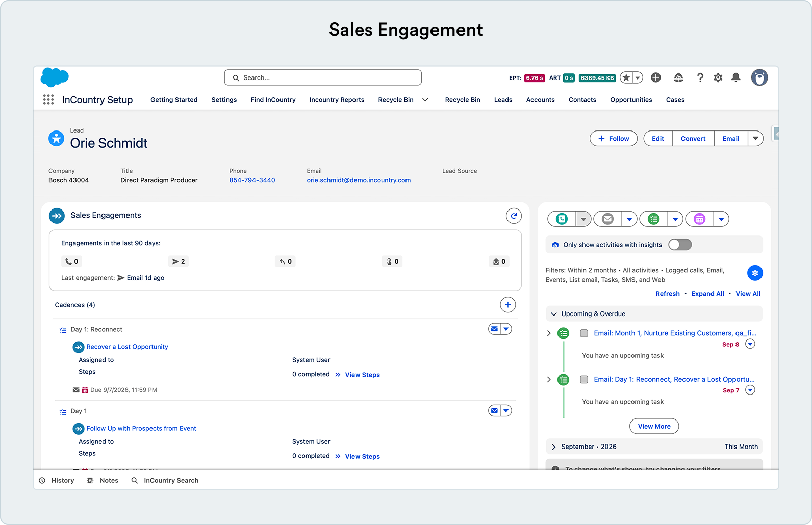The width and height of the screenshot is (812, 525).
Task: Open the Help question mark icon
Action: (x=700, y=77)
